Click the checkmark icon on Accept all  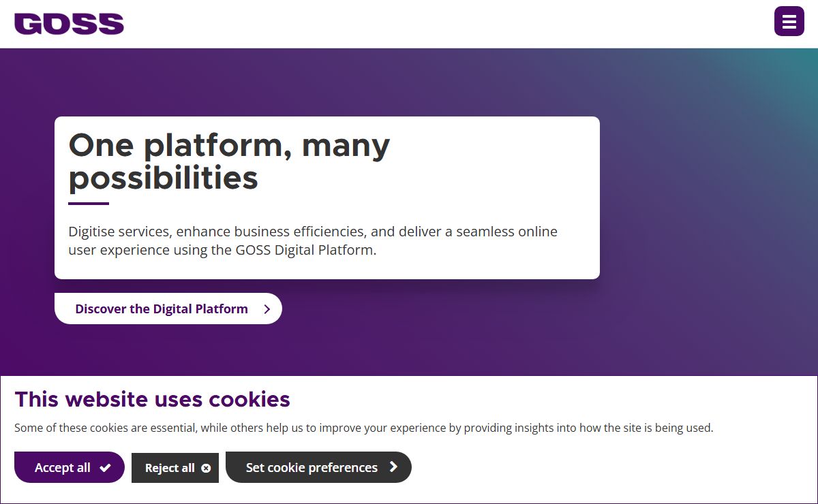coord(105,468)
